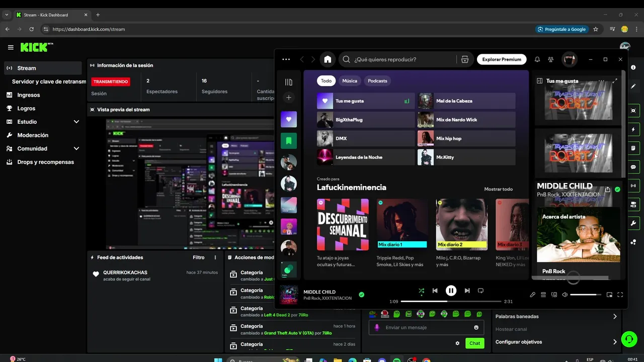The width and height of the screenshot is (644, 362).
Task: Toggle repeat in Spotify player
Action: (x=480, y=291)
